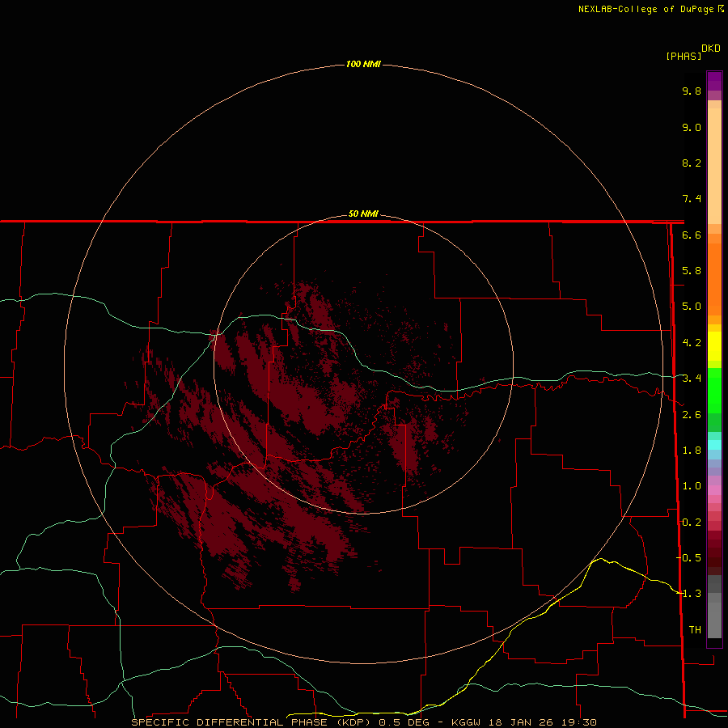Click the bright yellow band of the color scale

[714, 346]
